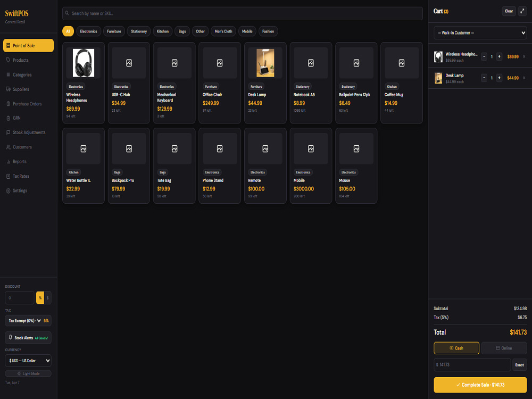Image resolution: width=532 pixels, height=399 pixels.
Task: Click the discount value input
Action: tap(20, 297)
